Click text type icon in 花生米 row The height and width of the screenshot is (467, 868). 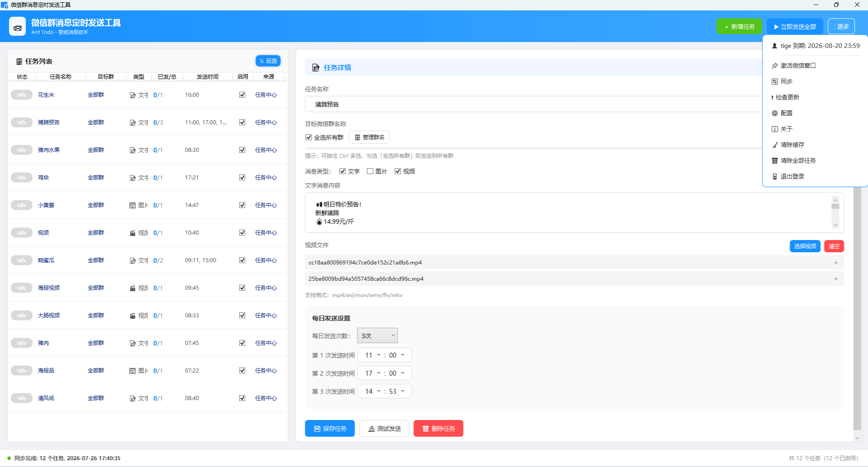[x=133, y=95]
